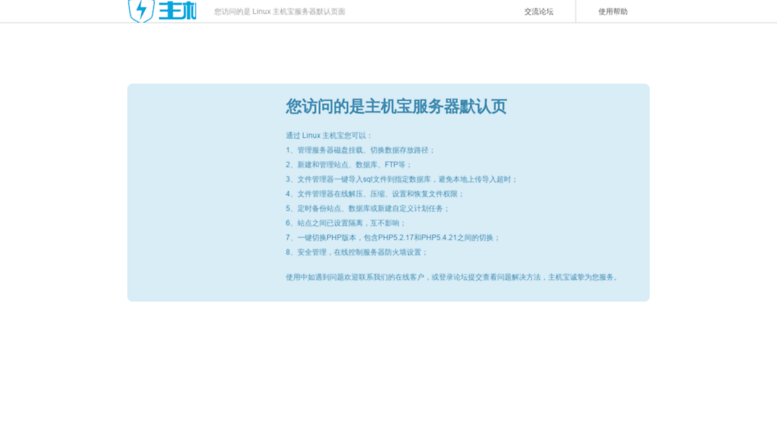Open the 使用帮助 help link

pyautogui.click(x=612, y=11)
